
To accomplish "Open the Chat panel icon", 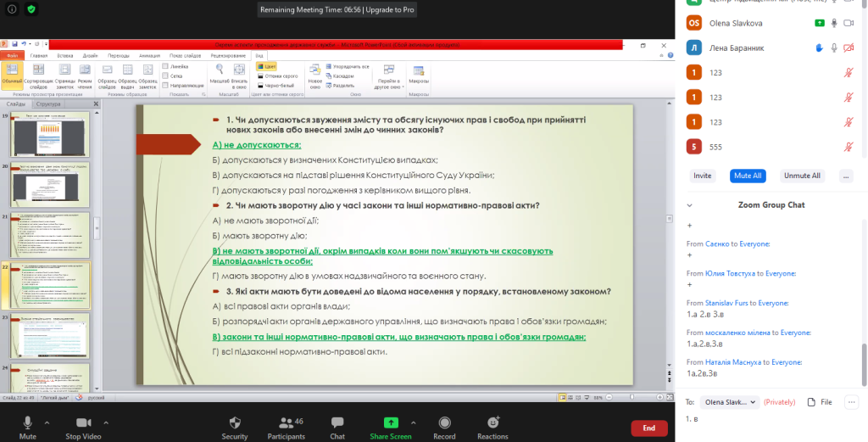I will (337, 422).
